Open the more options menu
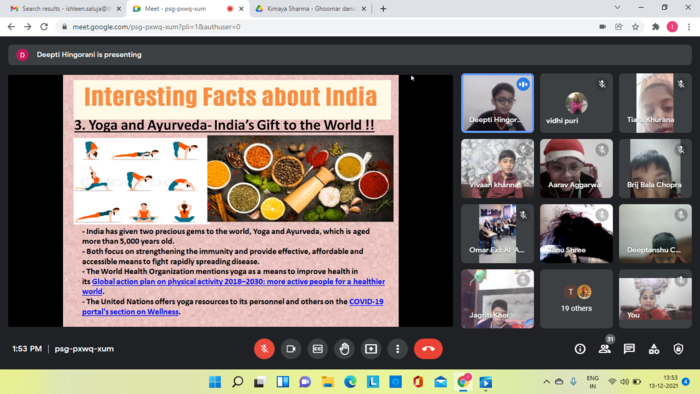This screenshot has width=700, height=394. point(398,349)
